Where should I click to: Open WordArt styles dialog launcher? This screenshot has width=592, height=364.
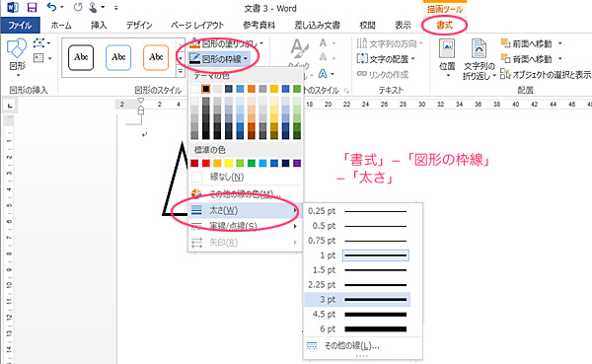point(346,91)
